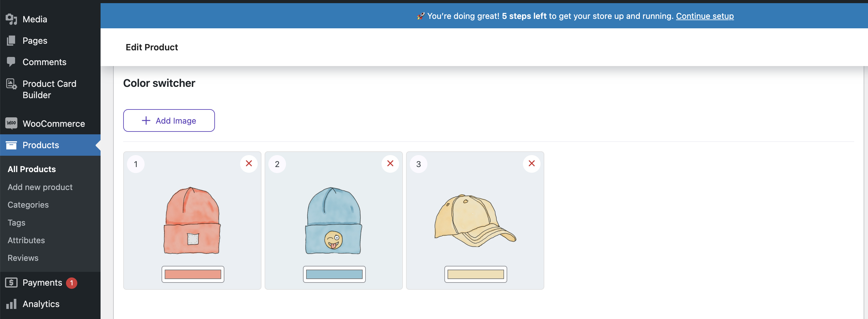Click the Edit Product heading
Image resolution: width=868 pixels, height=319 pixels.
coord(151,47)
